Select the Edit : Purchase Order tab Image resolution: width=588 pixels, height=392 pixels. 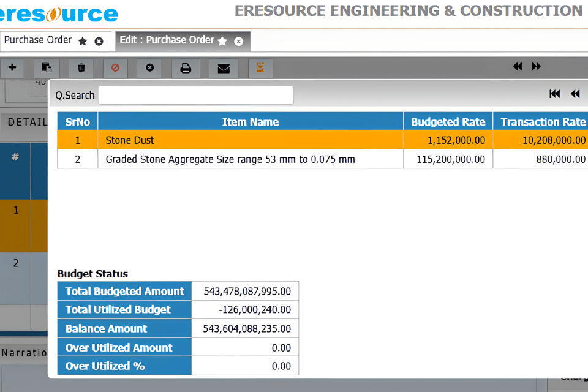click(167, 40)
